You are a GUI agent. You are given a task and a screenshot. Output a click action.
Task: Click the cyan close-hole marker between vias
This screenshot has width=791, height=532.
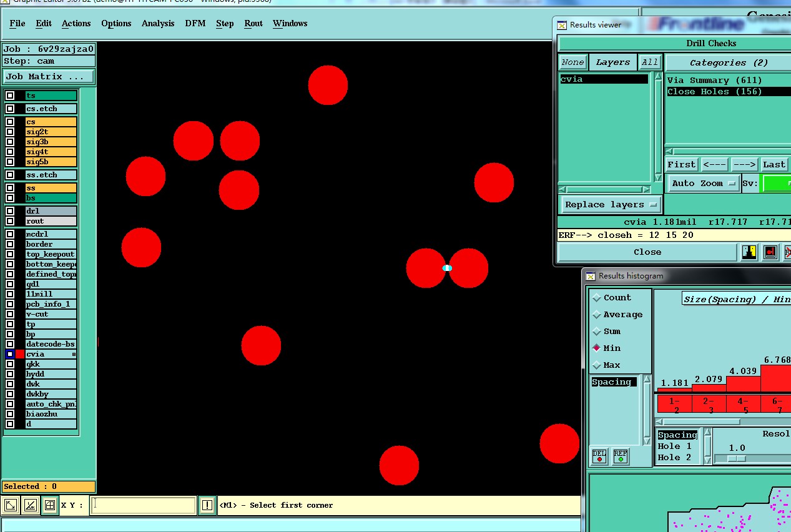coord(447,268)
